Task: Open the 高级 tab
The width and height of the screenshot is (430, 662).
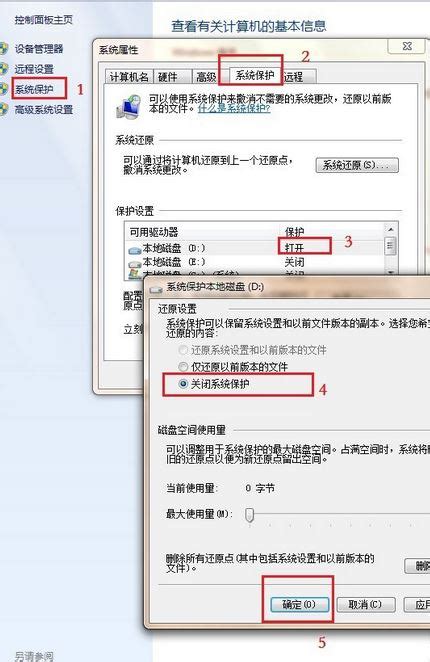Action: pos(206,77)
